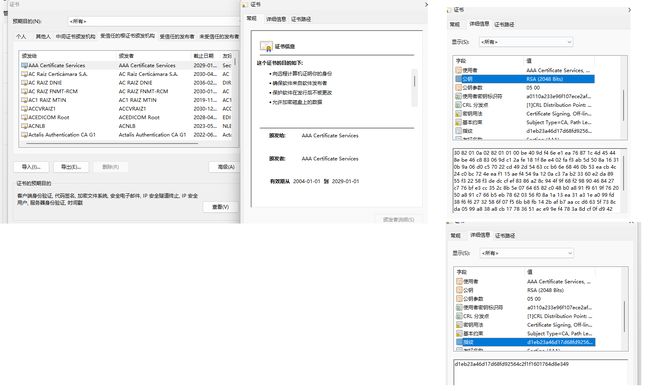The height and width of the screenshot is (391, 650).
Task: Click the 公钥 field icon in the thumbprint details window
Action: click(459, 290)
